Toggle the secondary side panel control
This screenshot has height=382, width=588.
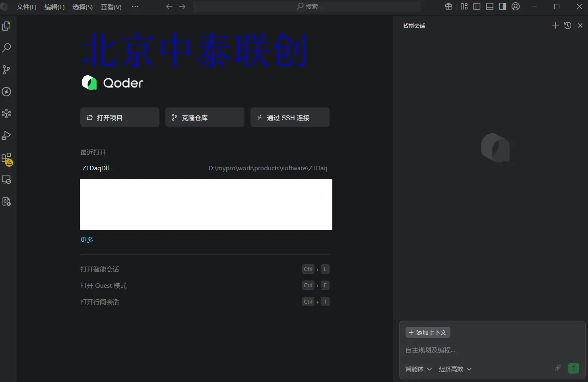tap(503, 6)
